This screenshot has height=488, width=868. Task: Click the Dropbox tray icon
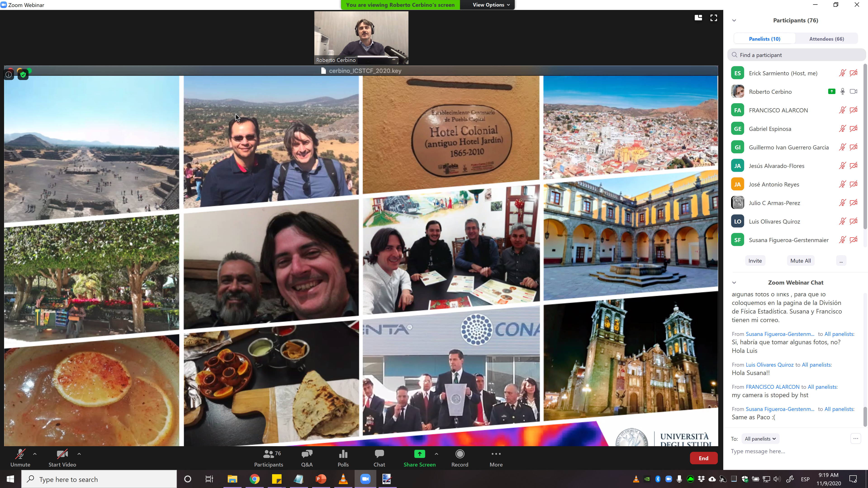(x=701, y=479)
